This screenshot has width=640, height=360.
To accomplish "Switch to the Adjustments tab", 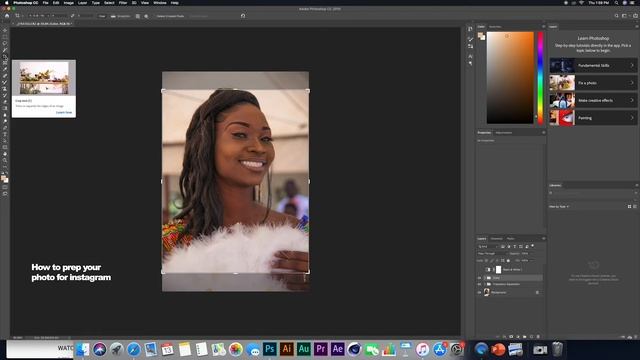I will pos(504,133).
